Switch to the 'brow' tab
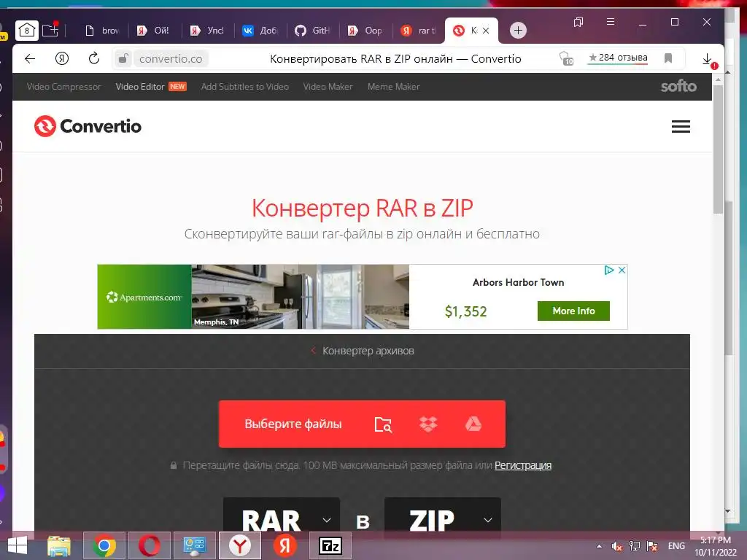747x560 pixels. 101,31
